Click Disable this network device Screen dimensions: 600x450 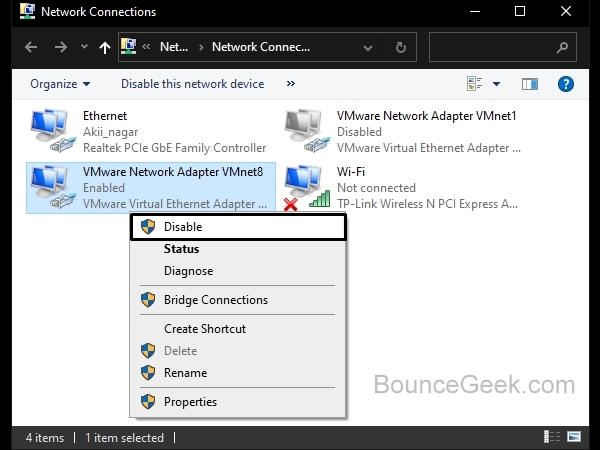click(192, 84)
